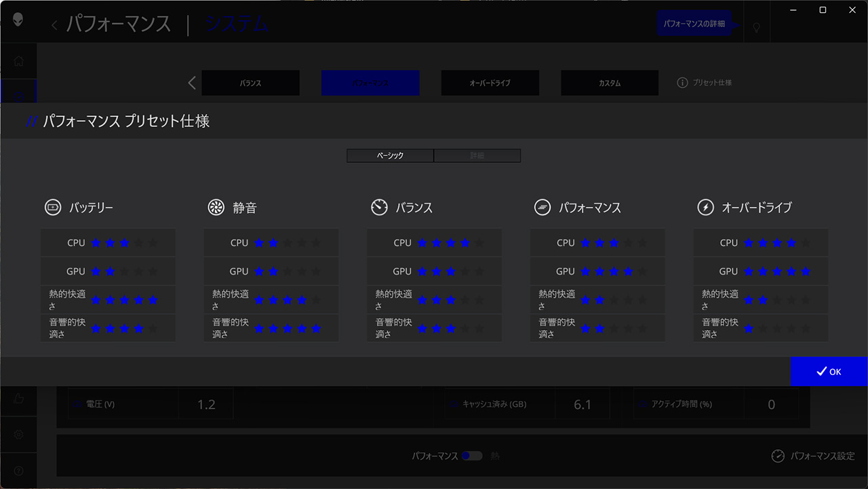
Task: Go back using arrow beside パフォーマンス title
Action: tap(54, 26)
